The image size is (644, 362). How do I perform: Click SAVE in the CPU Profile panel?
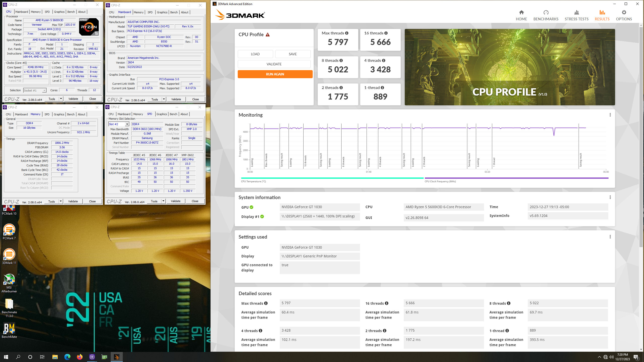coord(293,54)
